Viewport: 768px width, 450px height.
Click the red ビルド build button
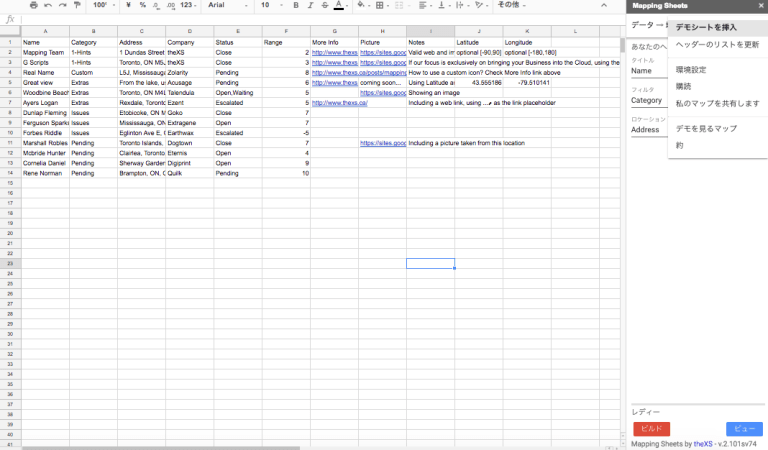tap(651, 428)
